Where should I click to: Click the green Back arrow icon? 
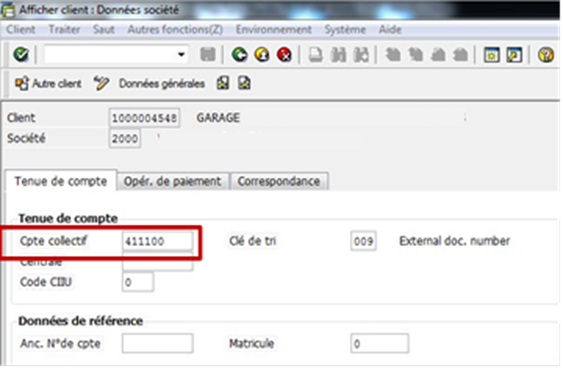point(239,55)
